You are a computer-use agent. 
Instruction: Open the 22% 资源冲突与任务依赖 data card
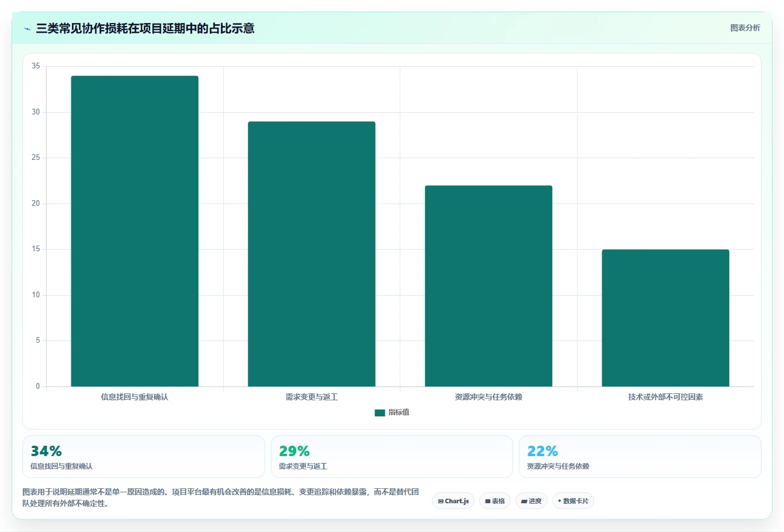640,457
